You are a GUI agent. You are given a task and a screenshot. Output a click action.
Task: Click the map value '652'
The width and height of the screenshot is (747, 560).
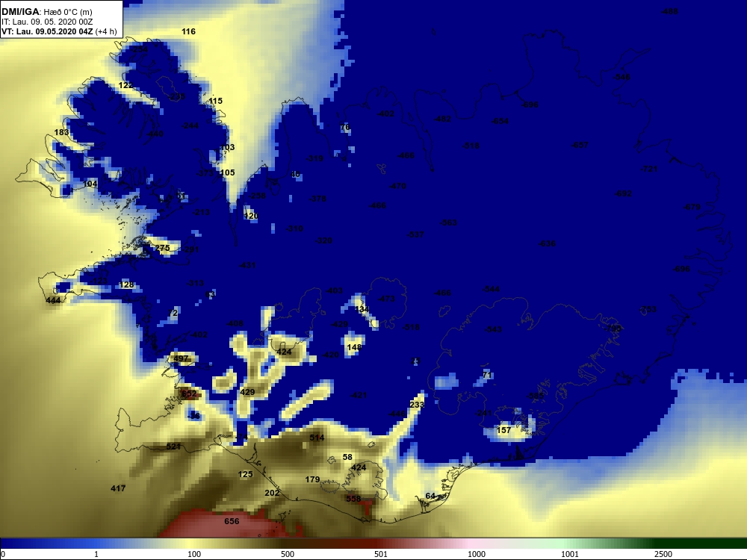coord(189,393)
